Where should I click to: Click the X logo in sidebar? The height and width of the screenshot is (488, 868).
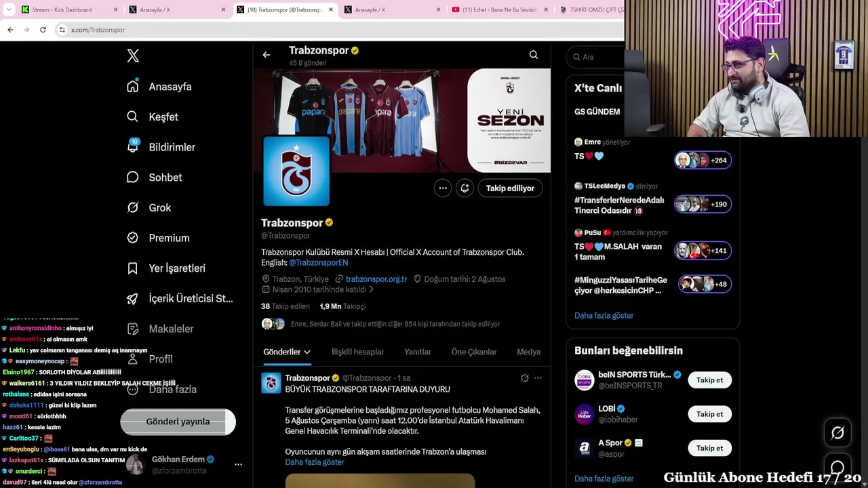[x=133, y=56]
